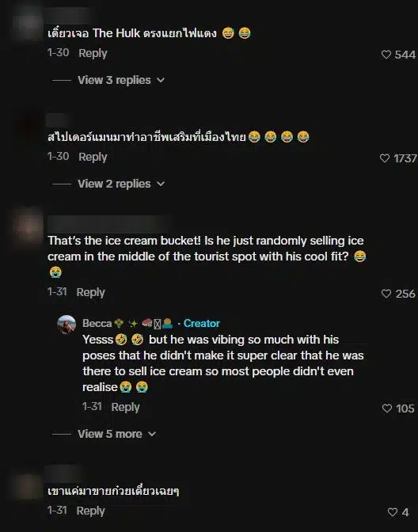Reply to ice cream bucket comment
The image size is (418, 532).
90,292
